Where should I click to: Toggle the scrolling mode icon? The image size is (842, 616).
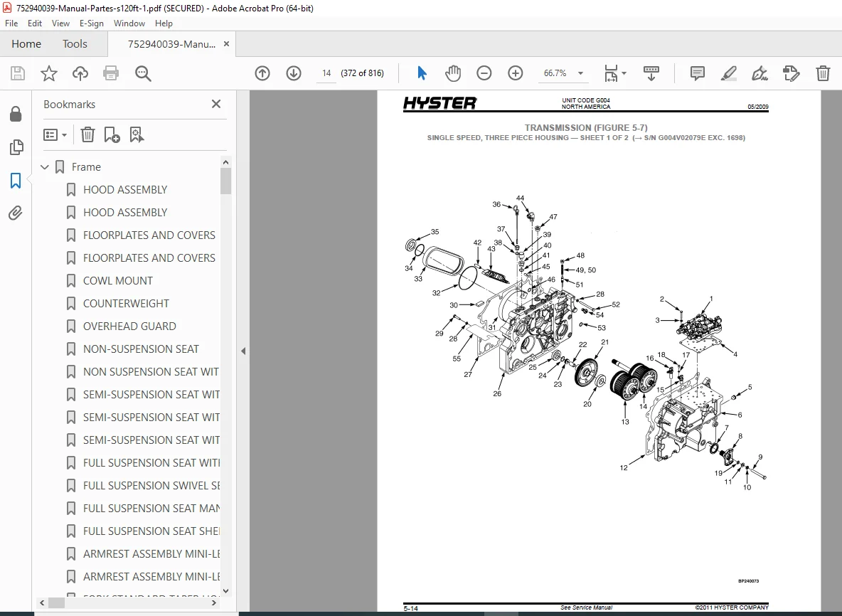click(x=651, y=73)
